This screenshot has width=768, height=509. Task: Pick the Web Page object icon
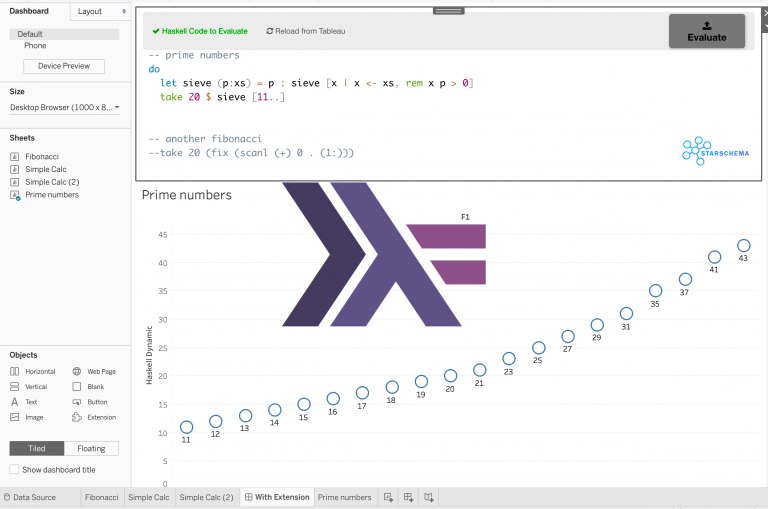(x=77, y=371)
